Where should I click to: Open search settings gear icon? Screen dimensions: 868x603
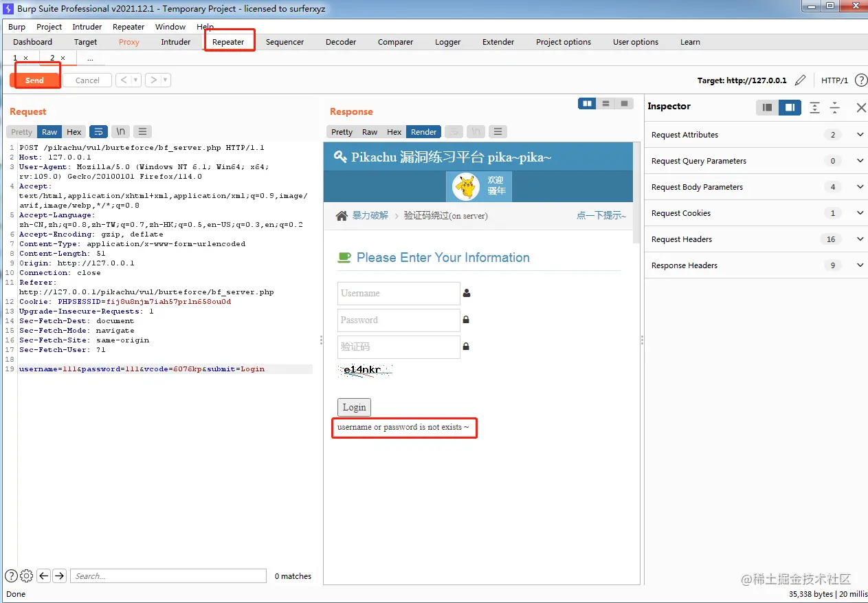pos(27,575)
